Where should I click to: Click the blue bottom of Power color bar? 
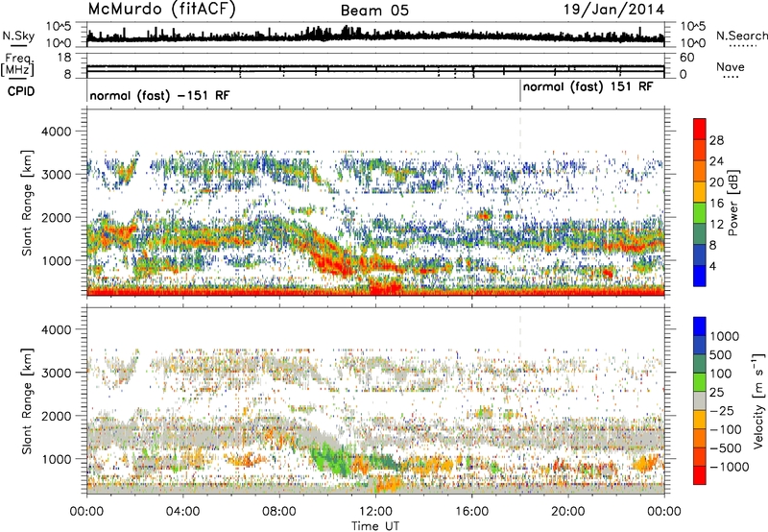[700, 276]
